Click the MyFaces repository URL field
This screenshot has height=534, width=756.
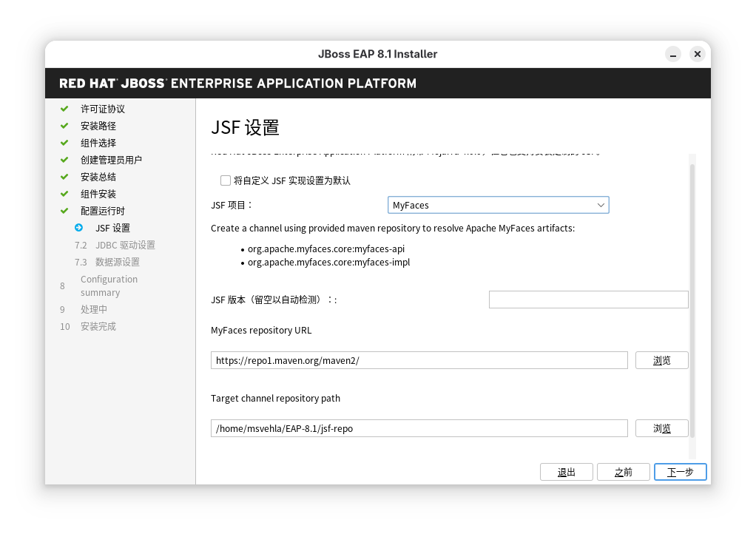point(419,360)
